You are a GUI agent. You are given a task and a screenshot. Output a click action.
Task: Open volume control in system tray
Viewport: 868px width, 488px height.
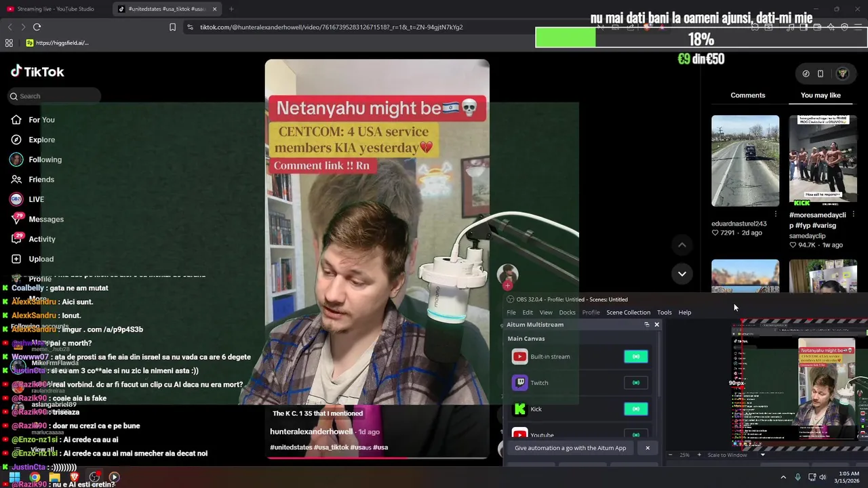(823, 477)
